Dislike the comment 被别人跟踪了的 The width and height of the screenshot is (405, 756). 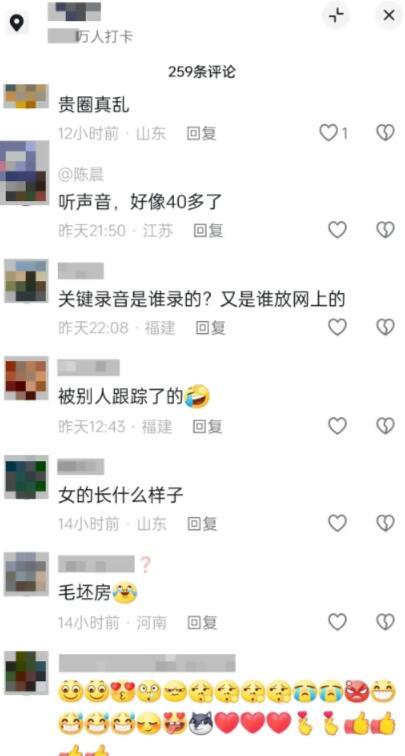click(x=385, y=426)
